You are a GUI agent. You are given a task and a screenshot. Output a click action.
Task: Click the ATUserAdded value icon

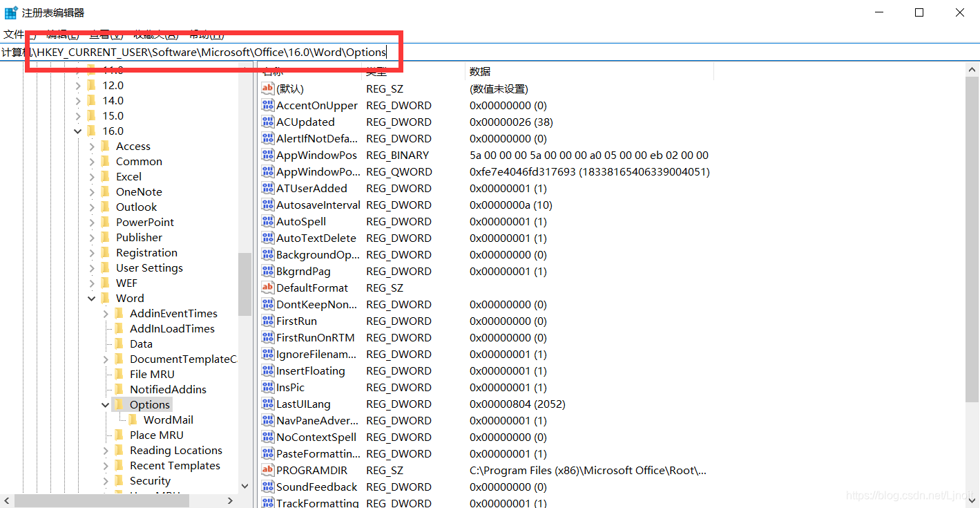click(x=268, y=188)
